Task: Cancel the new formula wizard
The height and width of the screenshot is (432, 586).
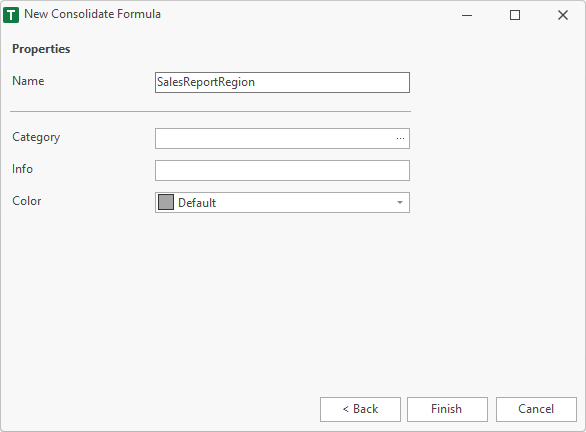Action: pos(536,409)
